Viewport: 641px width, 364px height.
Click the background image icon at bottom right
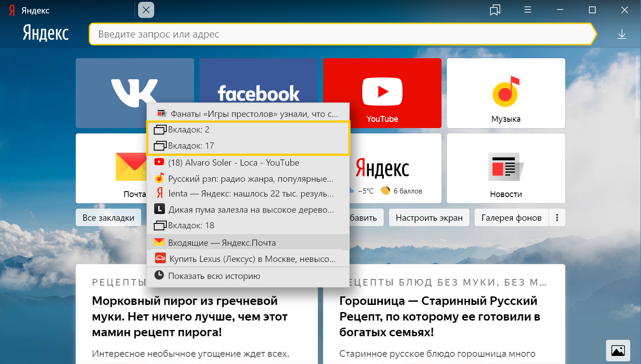[x=618, y=351]
